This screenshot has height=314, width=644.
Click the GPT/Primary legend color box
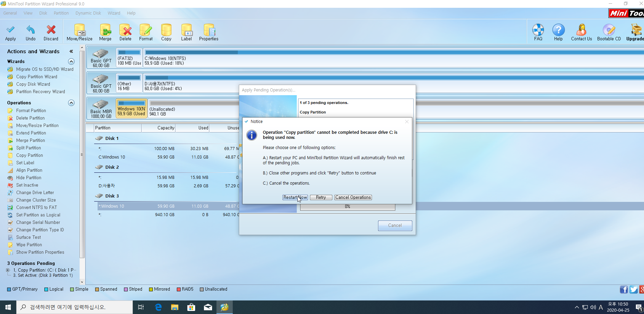pos(9,289)
